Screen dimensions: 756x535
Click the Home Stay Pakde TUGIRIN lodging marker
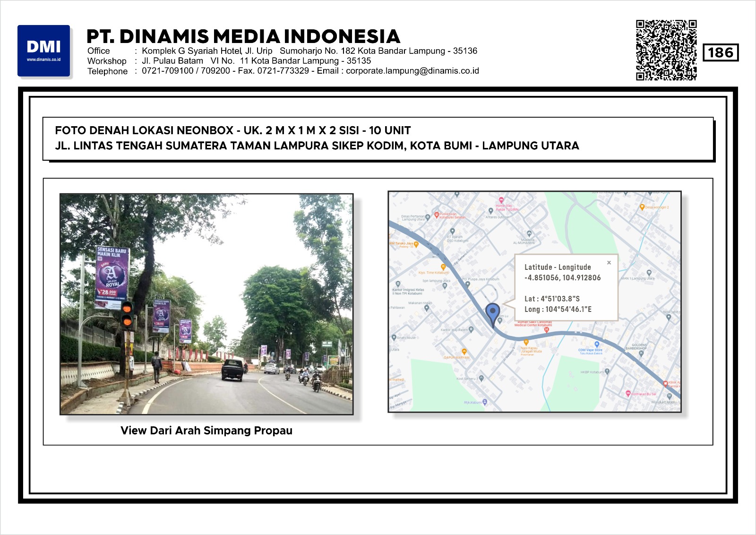pyautogui.click(x=501, y=200)
